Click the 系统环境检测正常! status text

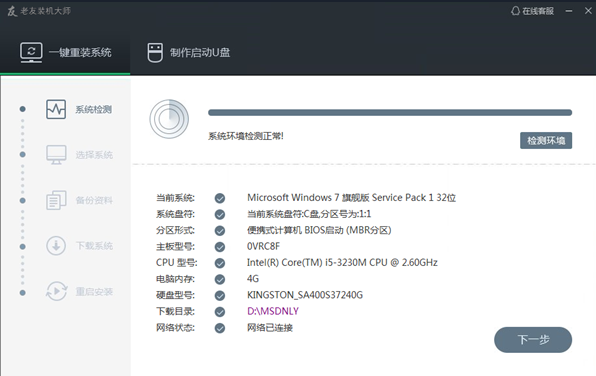point(246,136)
